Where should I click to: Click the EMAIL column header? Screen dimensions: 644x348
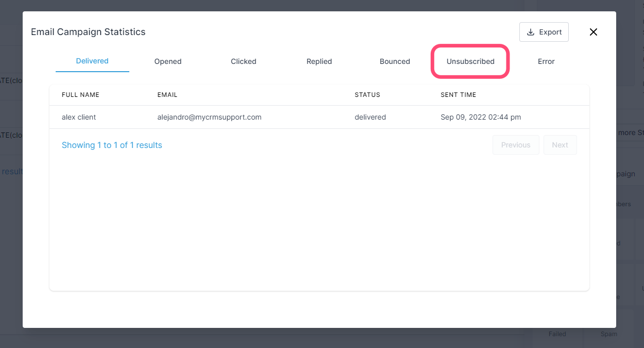coord(167,95)
